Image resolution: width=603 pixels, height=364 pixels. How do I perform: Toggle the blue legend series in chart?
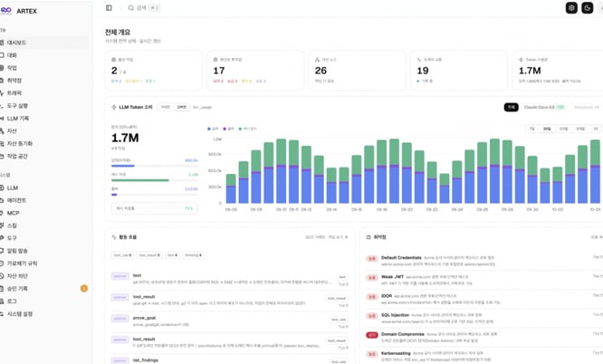pyautogui.click(x=213, y=129)
